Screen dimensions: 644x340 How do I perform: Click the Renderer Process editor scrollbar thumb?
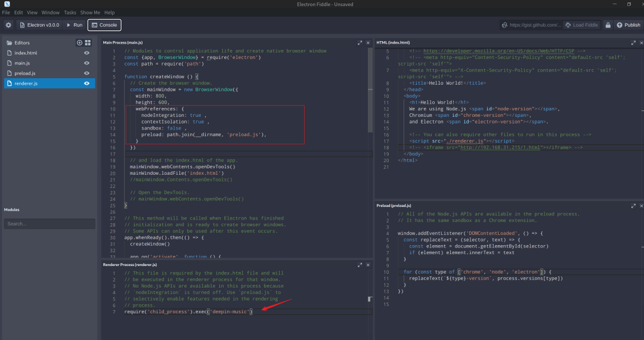click(370, 299)
